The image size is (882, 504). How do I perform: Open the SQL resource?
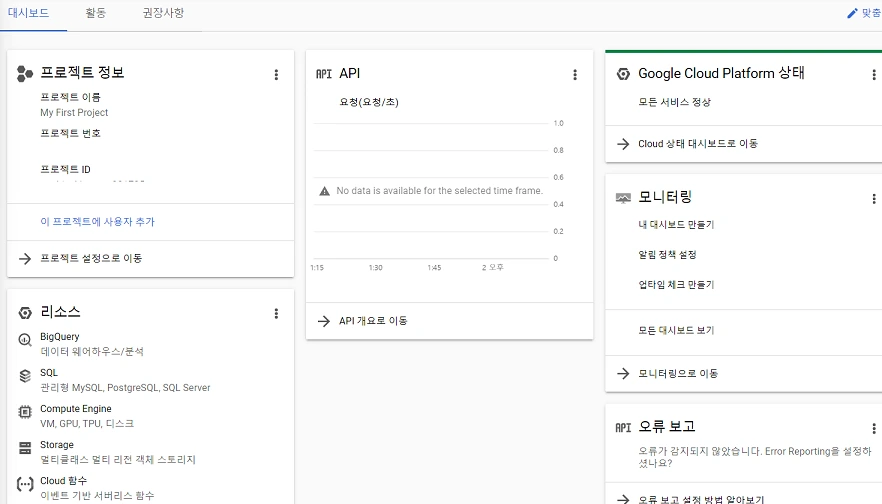point(49,372)
